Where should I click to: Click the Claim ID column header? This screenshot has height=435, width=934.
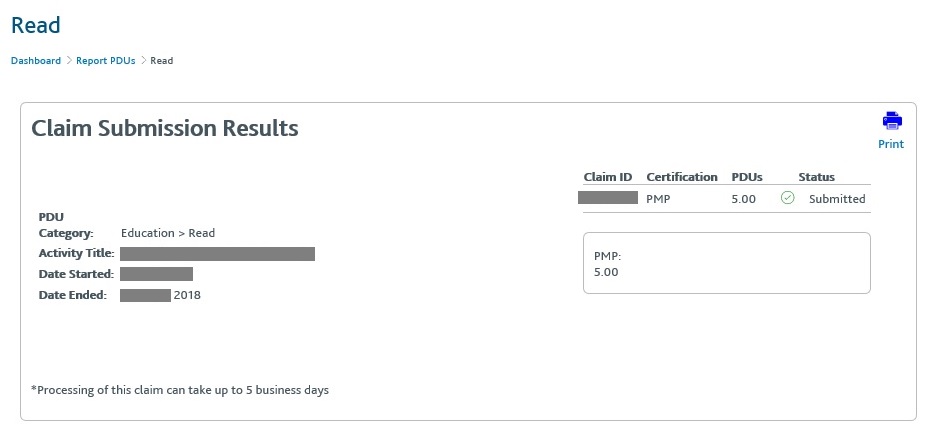tap(608, 177)
